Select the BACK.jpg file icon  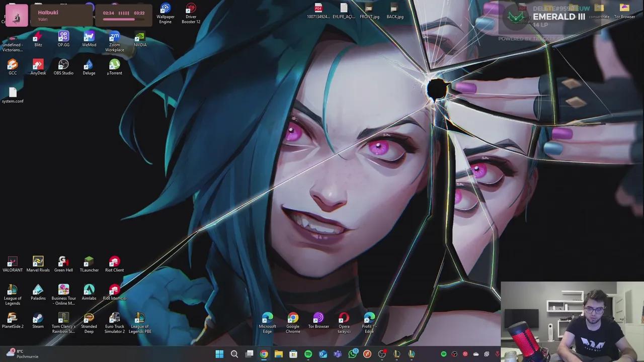(x=395, y=11)
